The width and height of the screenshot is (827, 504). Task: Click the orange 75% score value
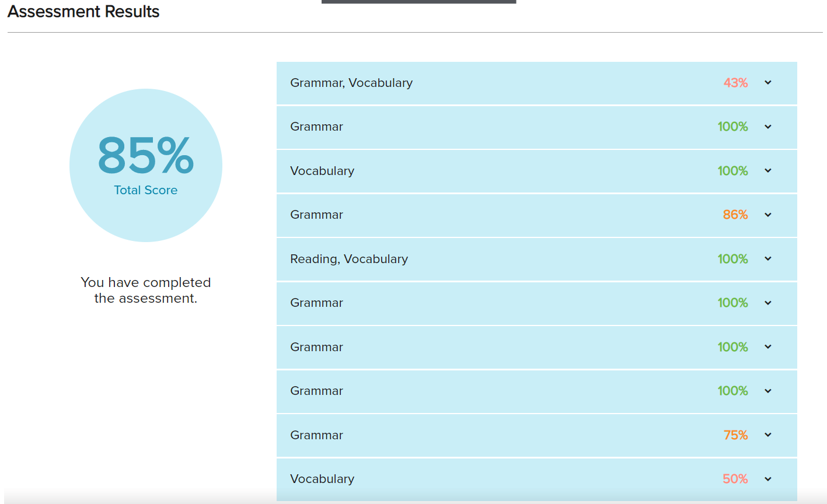pyautogui.click(x=735, y=435)
